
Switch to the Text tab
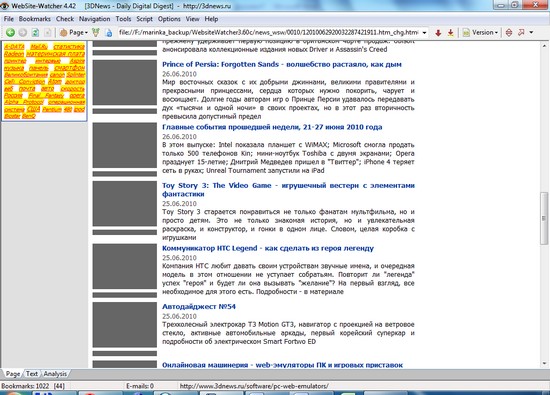click(32, 374)
